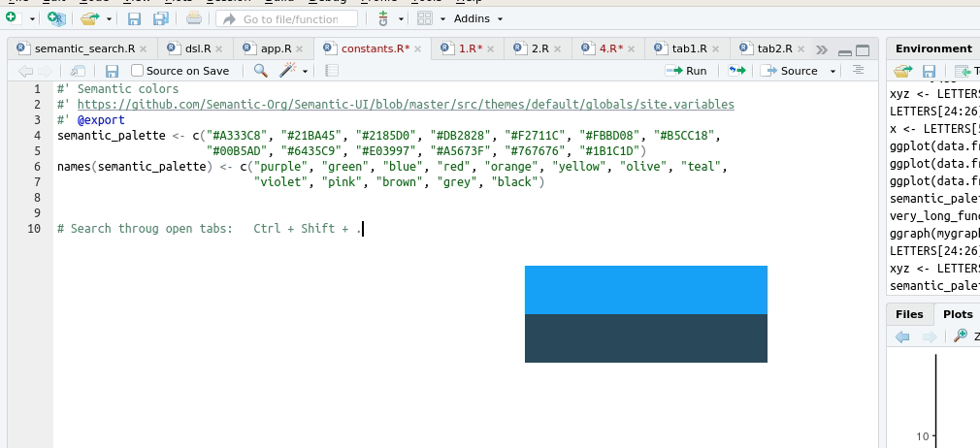Click the Show in New Window icon
980x448 pixels.
click(x=78, y=71)
